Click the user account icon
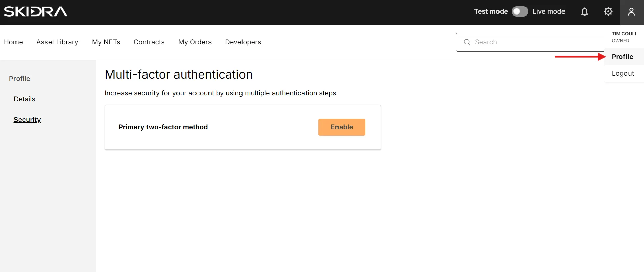Screen dimensions: 644x272 click(632, 12)
